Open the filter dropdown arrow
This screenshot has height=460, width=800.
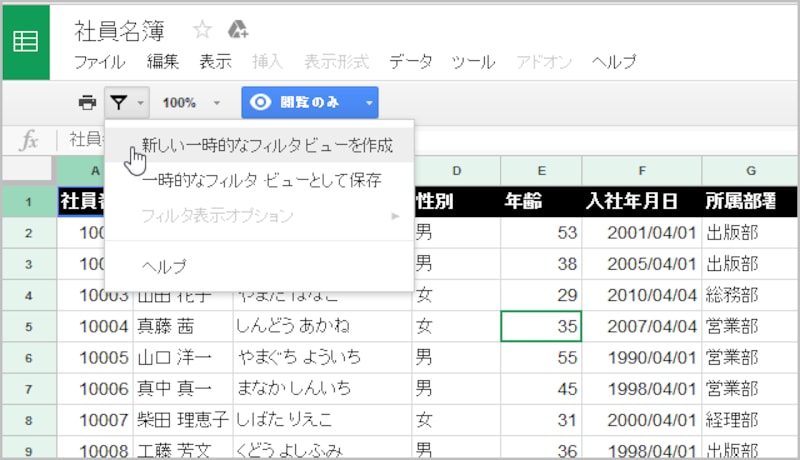click(140, 103)
